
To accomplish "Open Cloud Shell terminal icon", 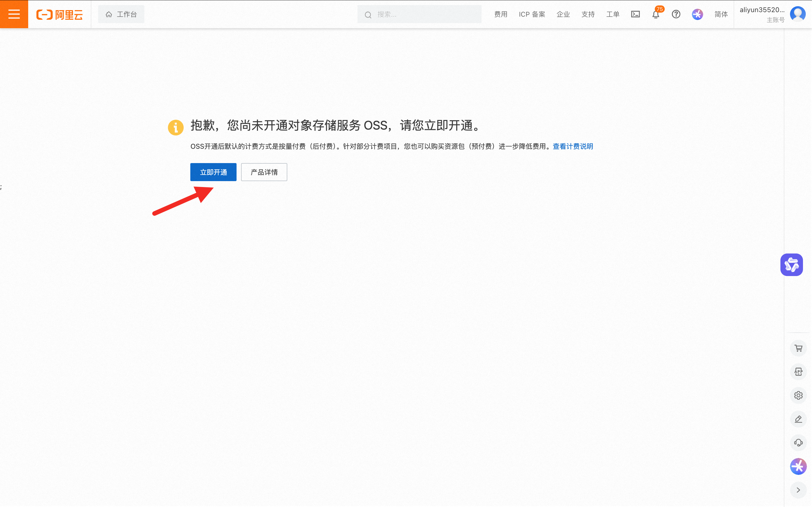I will click(x=635, y=14).
